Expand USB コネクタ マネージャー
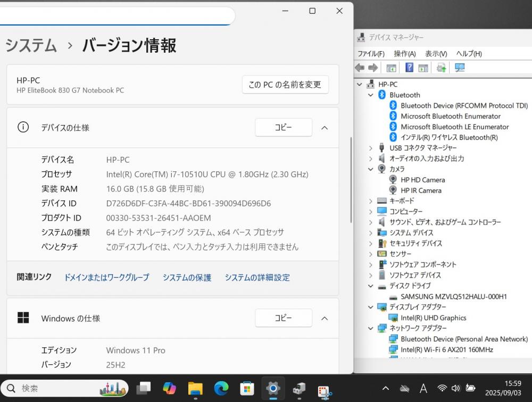 (370, 148)
